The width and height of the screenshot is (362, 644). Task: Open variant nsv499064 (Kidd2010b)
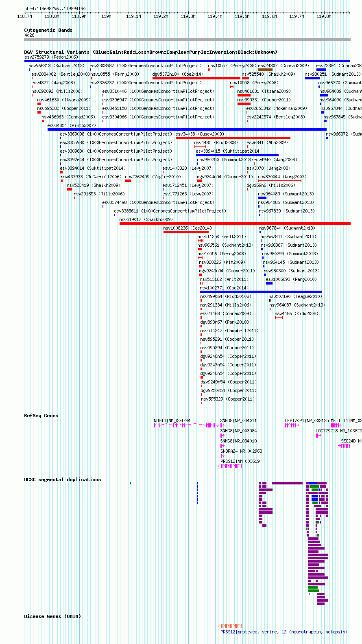tap(225, 296)
